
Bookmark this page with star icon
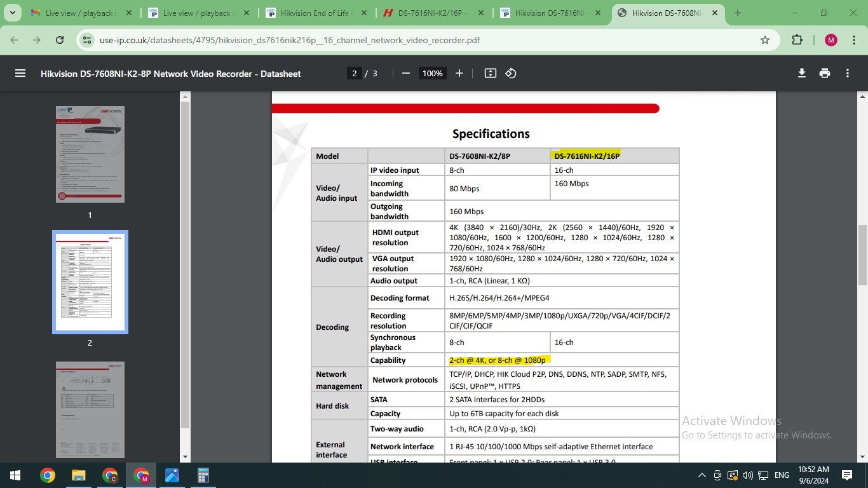(765, 40)
